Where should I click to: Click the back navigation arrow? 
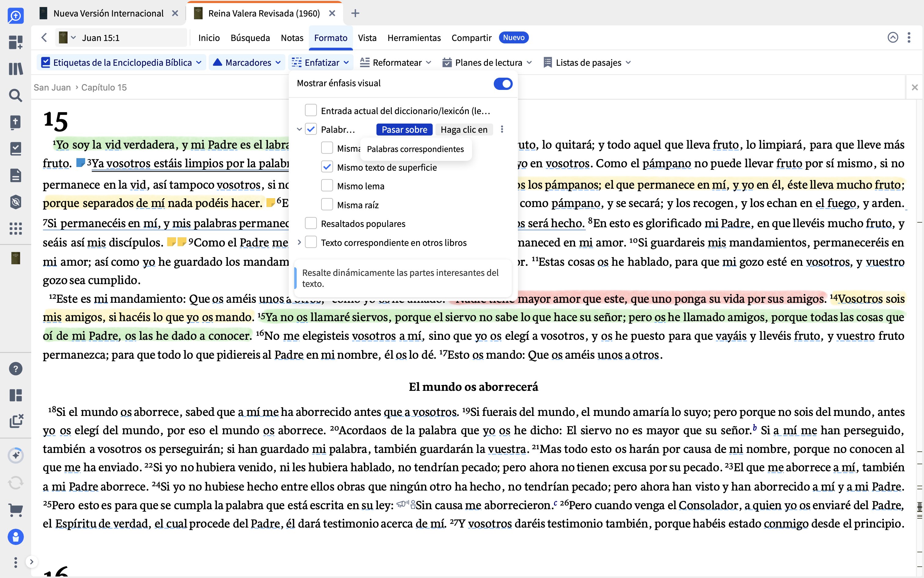click(44, 37)
